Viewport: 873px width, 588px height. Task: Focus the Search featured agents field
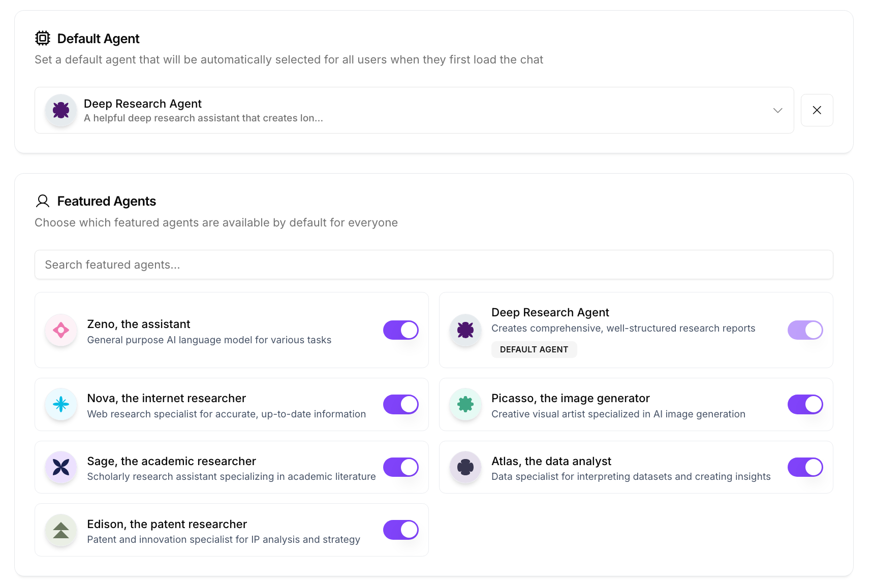pos(433,265)
